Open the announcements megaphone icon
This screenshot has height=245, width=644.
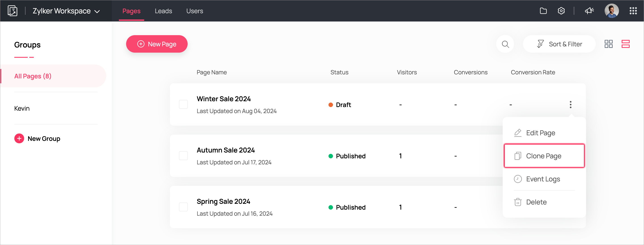[x=589, y=11]
